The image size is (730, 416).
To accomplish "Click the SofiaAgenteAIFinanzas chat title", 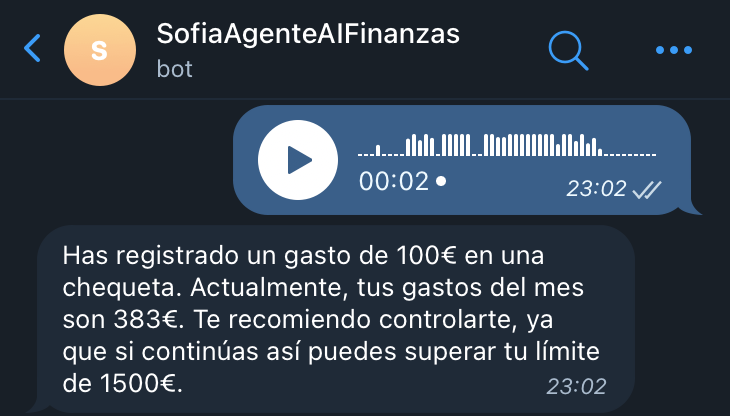I will coord(308,34).
